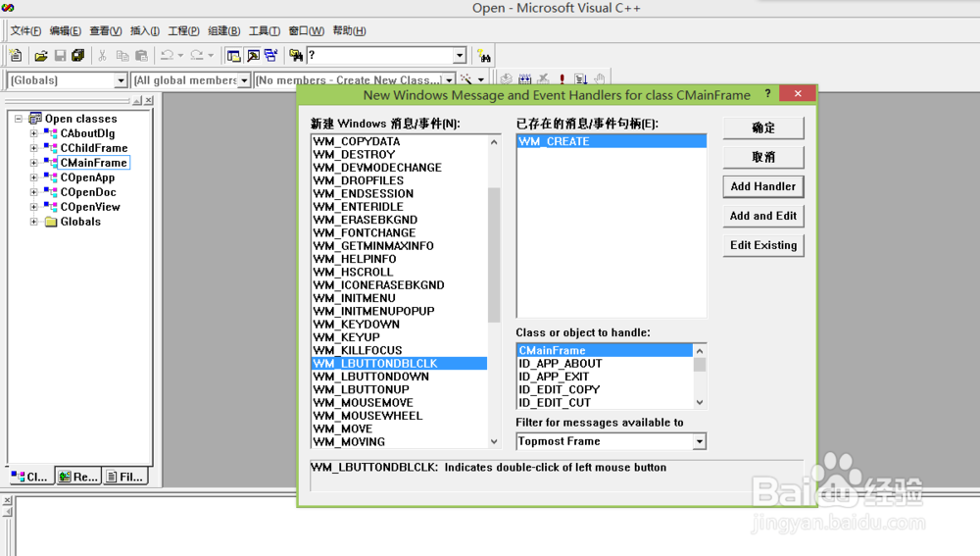Click the Stop Build icon
This screenshot has height=556, width=980.
(543, 78)
